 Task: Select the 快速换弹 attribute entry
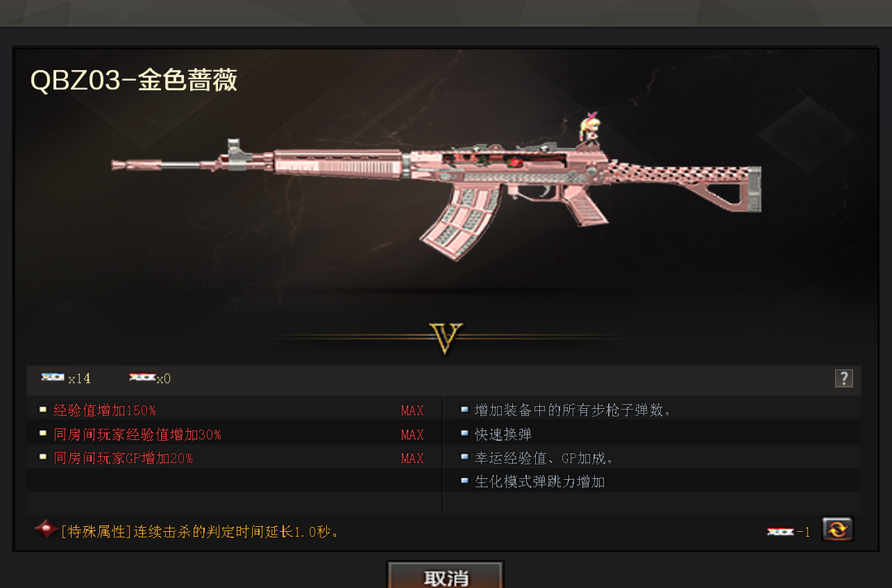[x=503, y=434]
